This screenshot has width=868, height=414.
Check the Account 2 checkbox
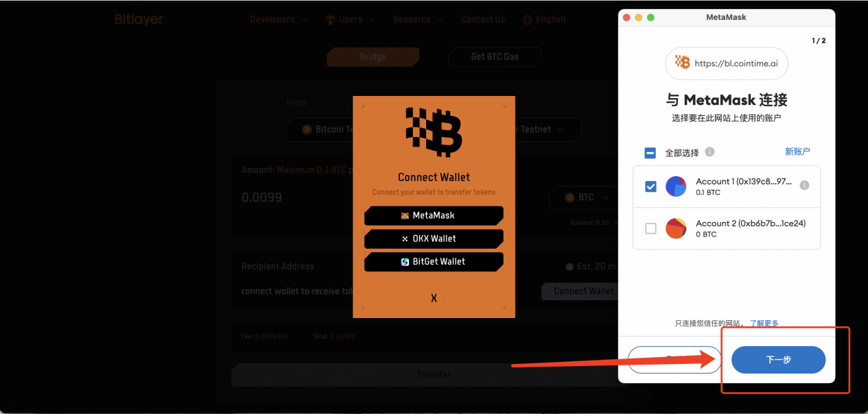[x=650, y=228]
